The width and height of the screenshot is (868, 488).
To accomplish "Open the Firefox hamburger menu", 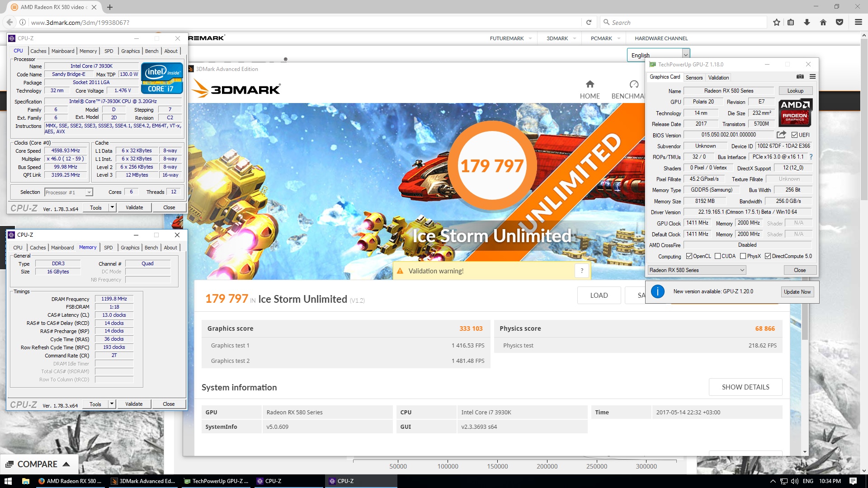I will point(858,22).
